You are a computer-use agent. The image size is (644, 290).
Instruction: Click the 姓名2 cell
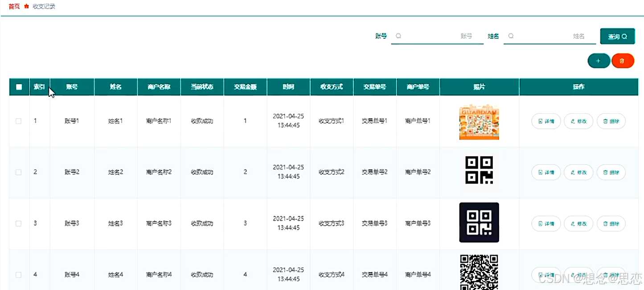[115, 172]
